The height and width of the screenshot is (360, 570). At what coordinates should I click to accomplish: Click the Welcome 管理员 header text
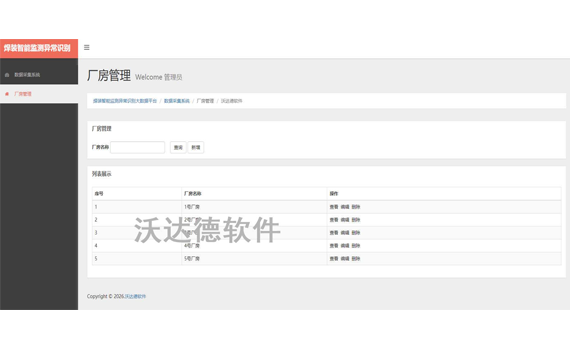click(x=158, y=77)
